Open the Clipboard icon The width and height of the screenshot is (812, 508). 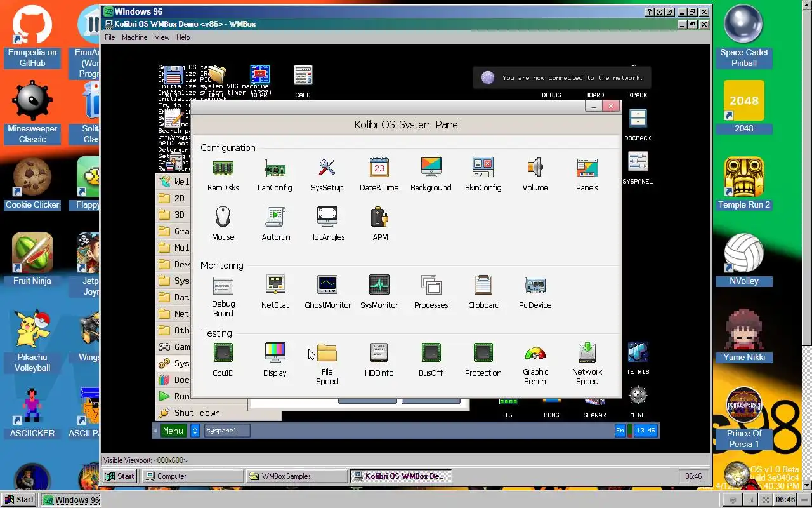click(483, 284)
